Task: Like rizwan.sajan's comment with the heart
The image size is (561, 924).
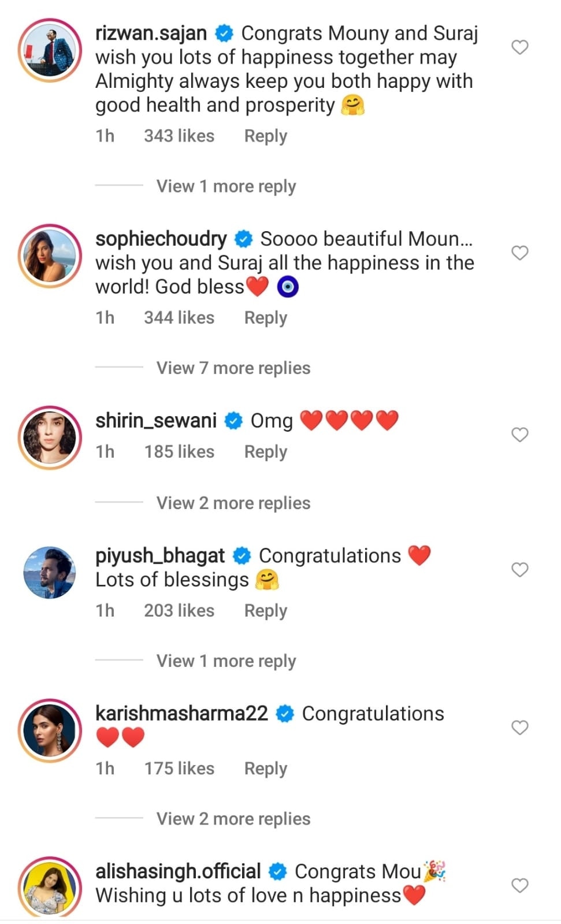Action: tap(520, 47)
